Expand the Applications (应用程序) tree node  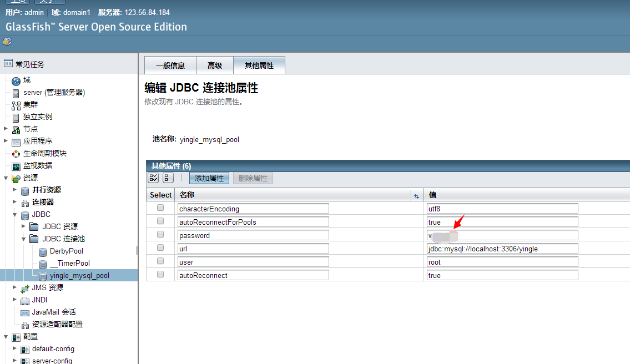point(6,140)
